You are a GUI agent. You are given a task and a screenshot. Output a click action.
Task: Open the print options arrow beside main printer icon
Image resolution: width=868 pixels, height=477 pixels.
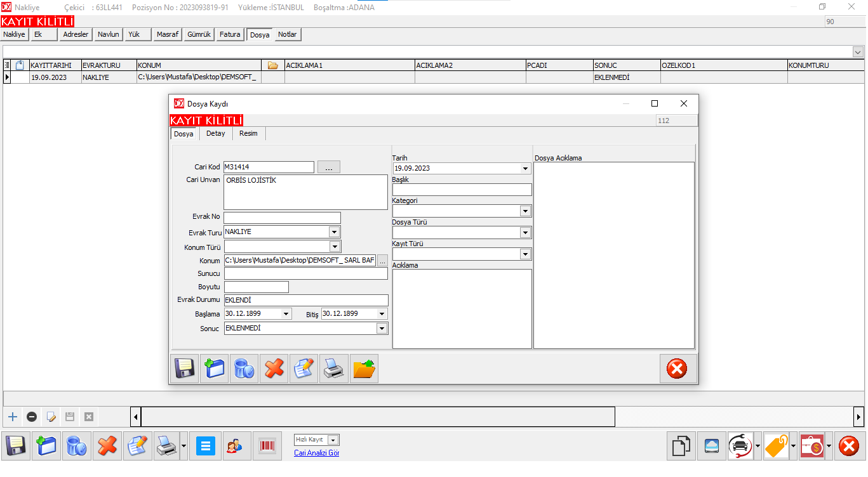[x=184, y=446]
